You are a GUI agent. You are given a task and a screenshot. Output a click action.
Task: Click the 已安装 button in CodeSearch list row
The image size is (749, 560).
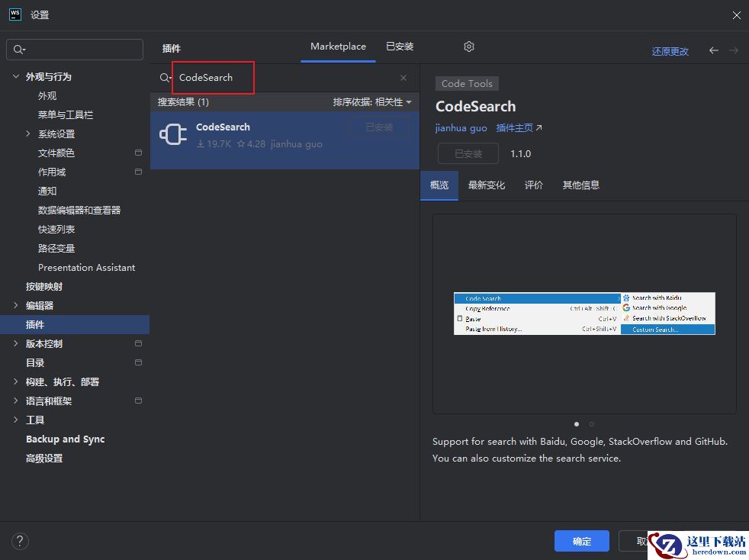[x=379, y=127]
